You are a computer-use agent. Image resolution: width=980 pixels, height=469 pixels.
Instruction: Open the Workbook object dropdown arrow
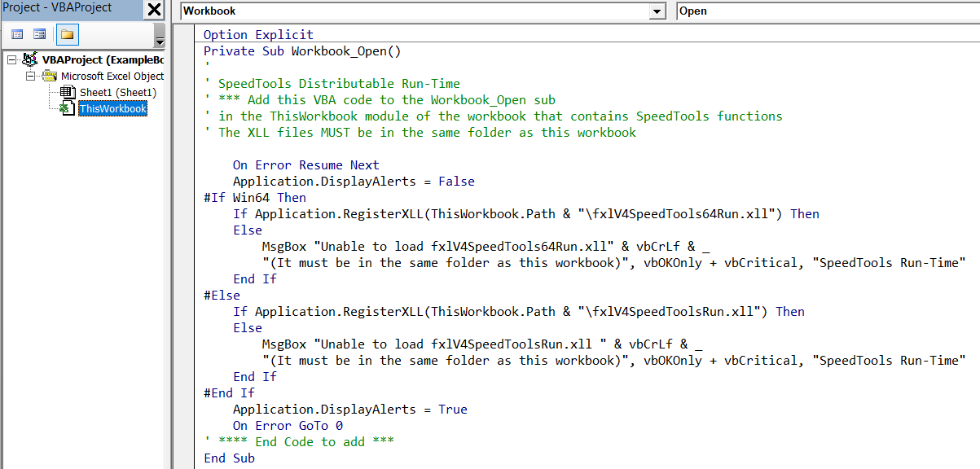[x=657, y=11]
